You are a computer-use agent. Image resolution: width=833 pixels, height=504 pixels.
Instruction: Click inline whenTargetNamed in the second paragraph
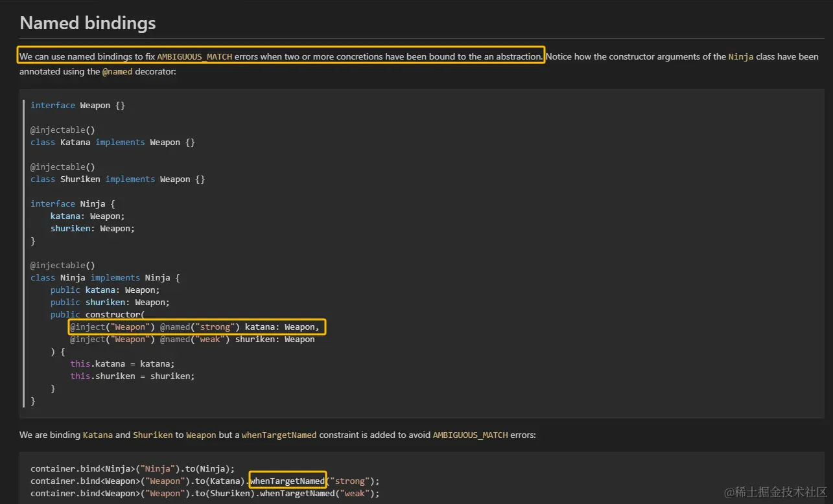click(x=279, y=435)
